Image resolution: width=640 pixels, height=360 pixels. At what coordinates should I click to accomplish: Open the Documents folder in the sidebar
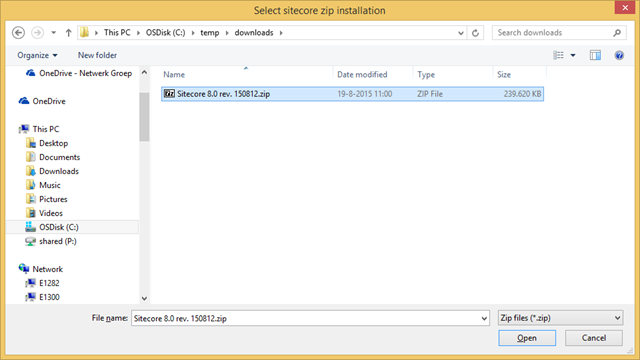[x=60, y=157]
